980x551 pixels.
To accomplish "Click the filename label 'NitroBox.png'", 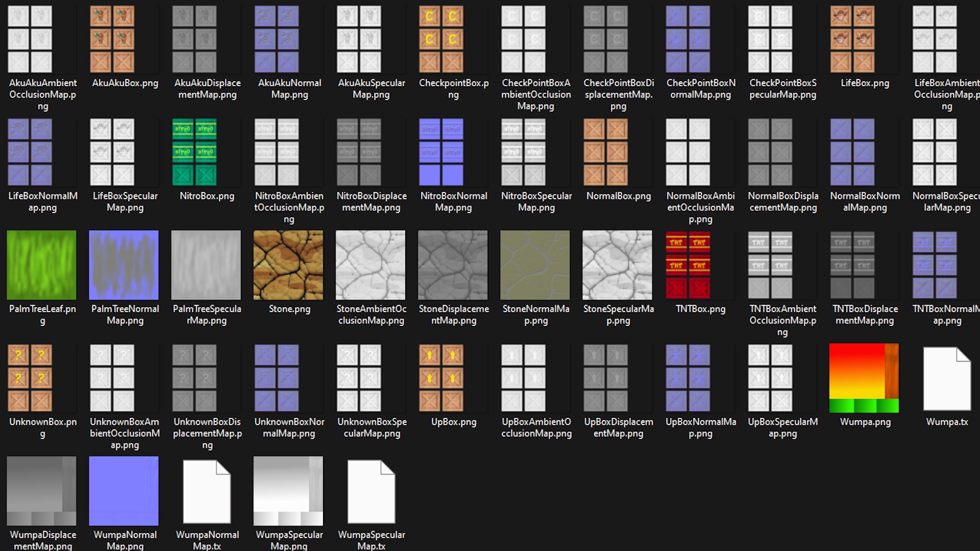I will [x=207, y=196].
